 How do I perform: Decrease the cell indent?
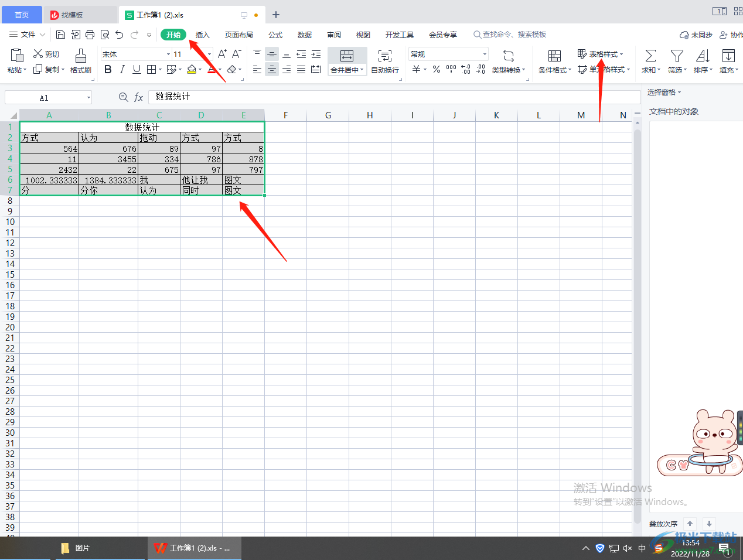tap(301, 54)
